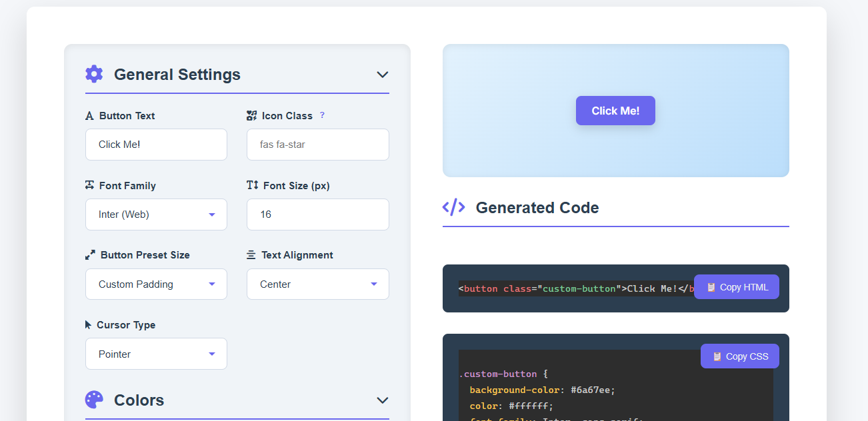Click the clipboard icon in Copy HTML
This screenshot has height=421, width=868.
tap(711, 287)
